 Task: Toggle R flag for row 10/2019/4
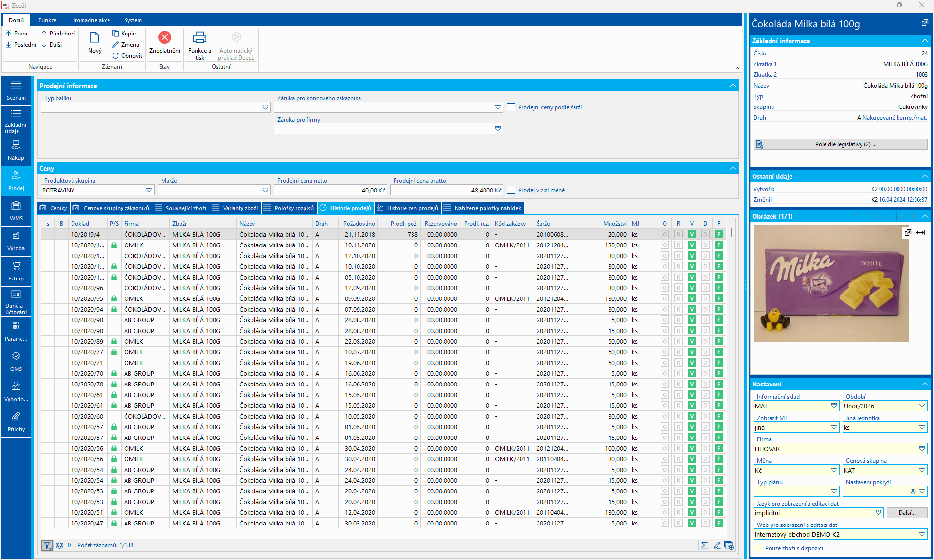pos(678,235)
